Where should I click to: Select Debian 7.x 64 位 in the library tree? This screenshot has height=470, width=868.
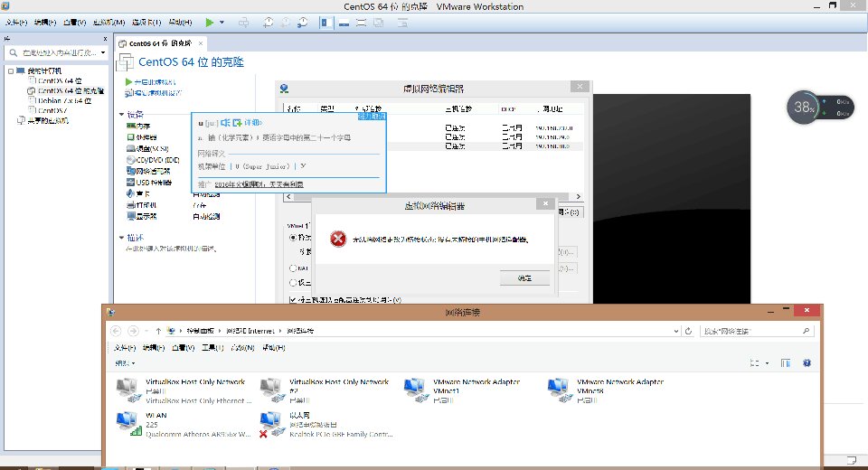coord(64,100)
